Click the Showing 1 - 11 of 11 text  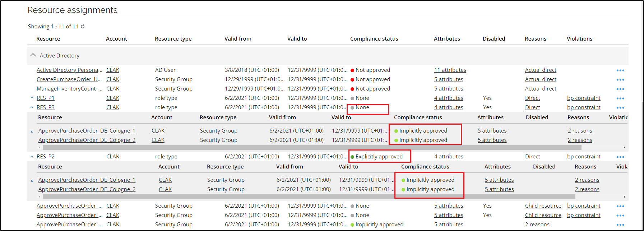[x=53, y=27]
